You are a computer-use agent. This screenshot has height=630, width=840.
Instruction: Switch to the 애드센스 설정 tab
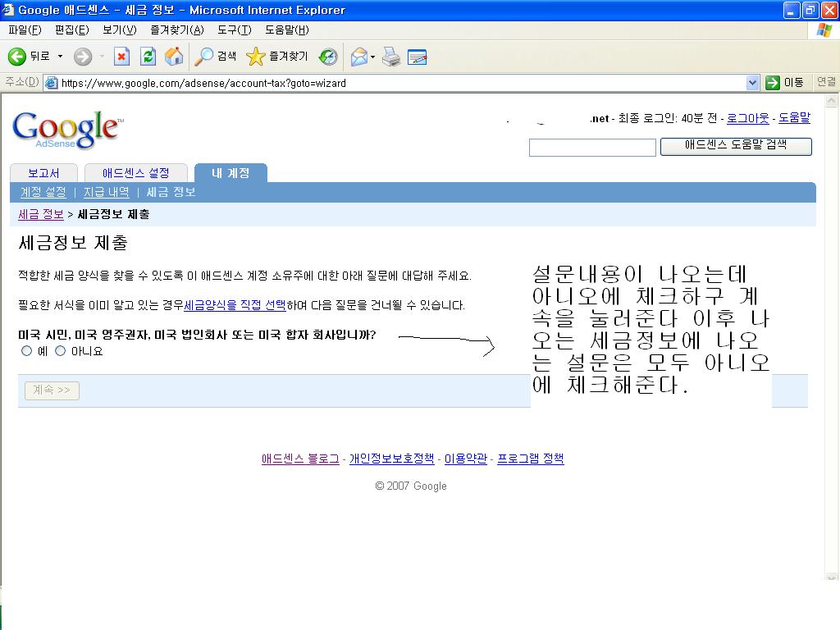pyautogui.click(x=136, y=173)
